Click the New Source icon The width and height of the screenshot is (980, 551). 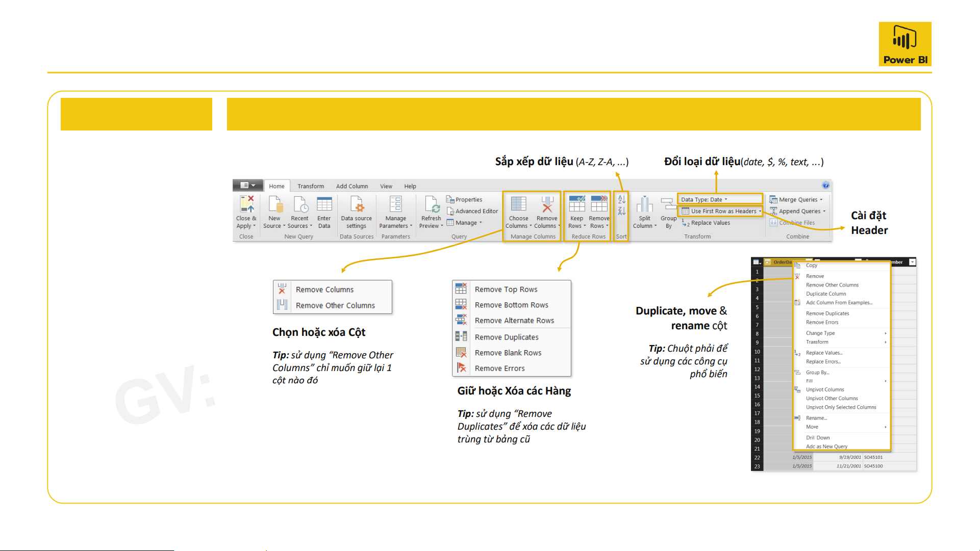click(275, 204)
